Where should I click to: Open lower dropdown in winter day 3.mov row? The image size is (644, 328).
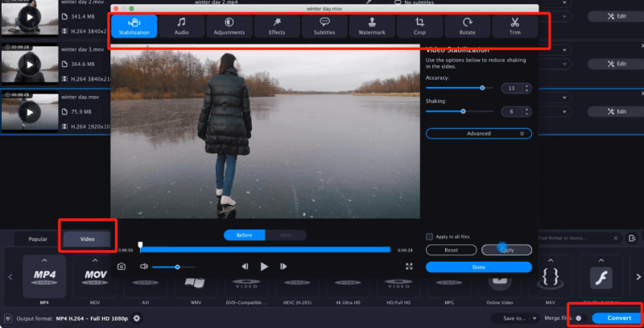tap(565, 64)
